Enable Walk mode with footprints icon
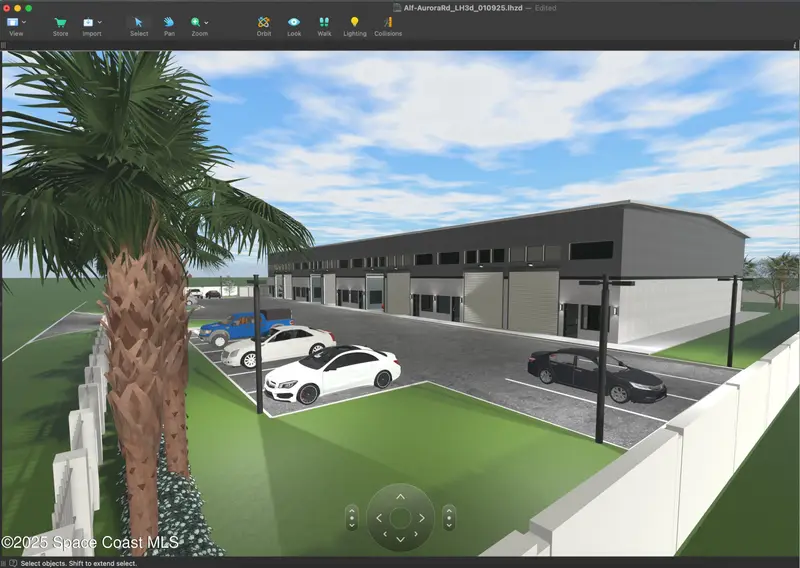Screen dimensions: 800x568 coord(324,22)
